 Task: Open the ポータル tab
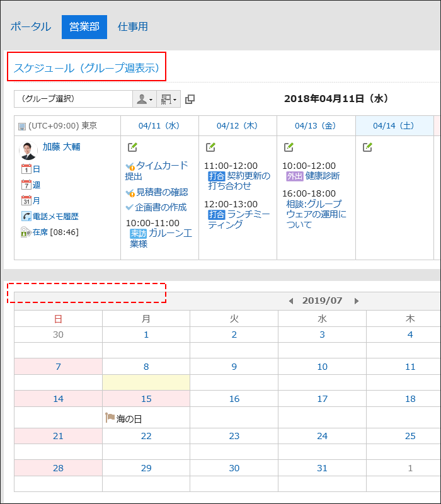point(30,26)
